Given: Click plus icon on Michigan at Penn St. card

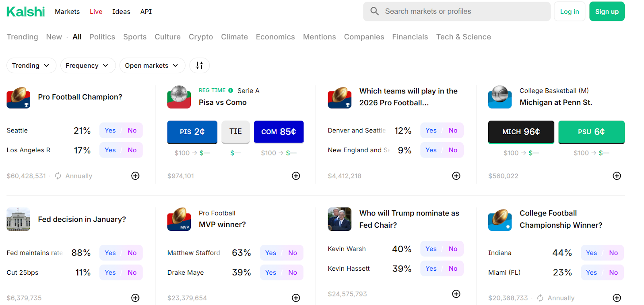Looking at the screenshot, I should tap(617, 176).
